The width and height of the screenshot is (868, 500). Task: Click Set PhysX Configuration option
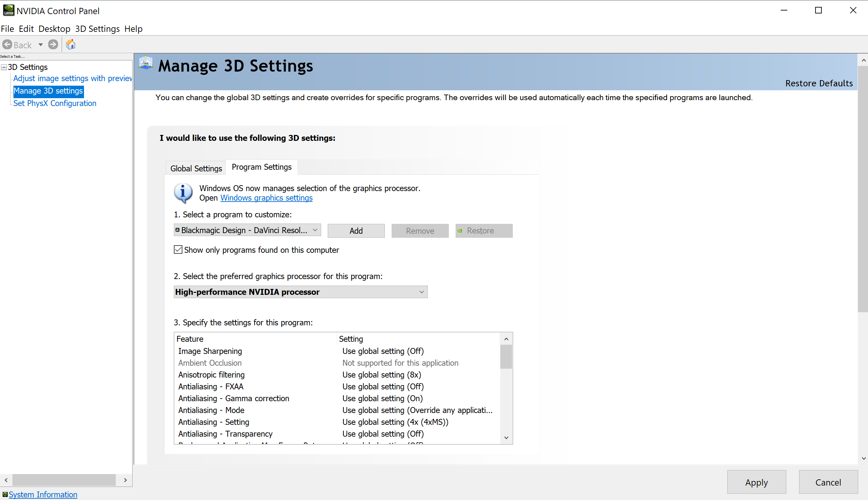click(x=54, y=103)
